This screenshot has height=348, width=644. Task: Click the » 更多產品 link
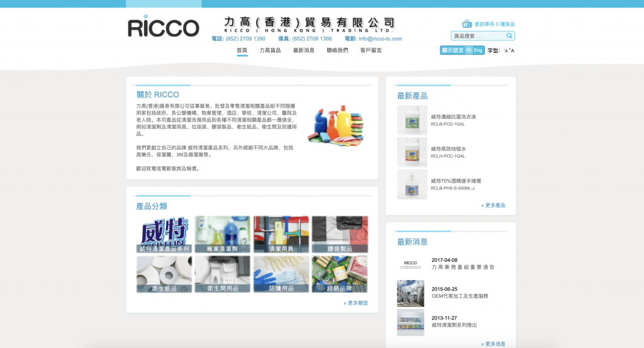pyautogui.click(x=493, y=205)
